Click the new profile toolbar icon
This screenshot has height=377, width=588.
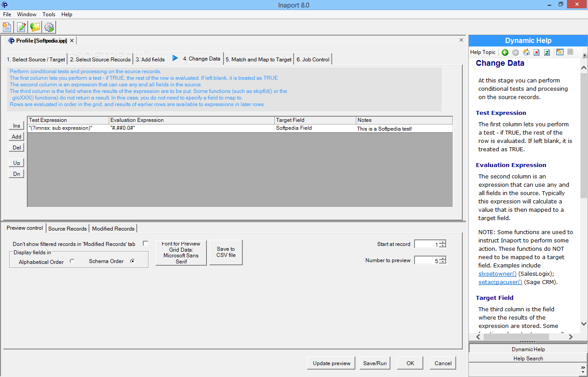[x=7, y=27]
